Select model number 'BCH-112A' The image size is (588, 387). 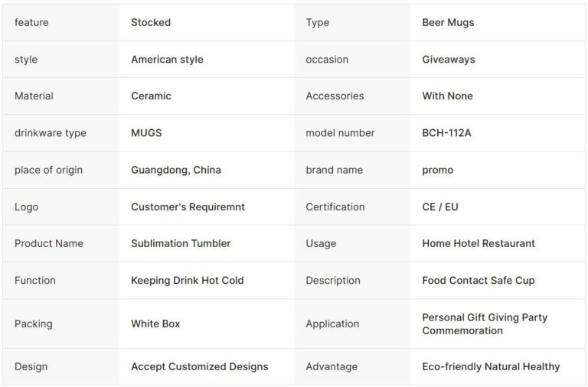(x=446, y=132)
